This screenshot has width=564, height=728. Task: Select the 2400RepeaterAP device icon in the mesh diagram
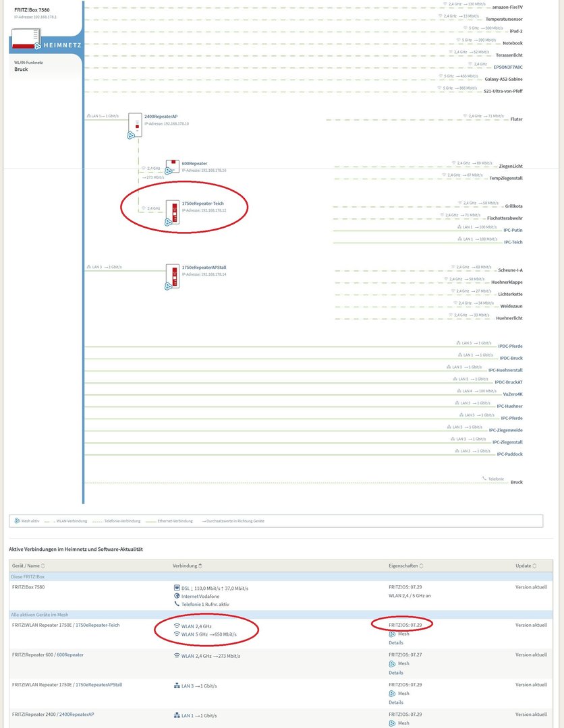tap(135, 125)
